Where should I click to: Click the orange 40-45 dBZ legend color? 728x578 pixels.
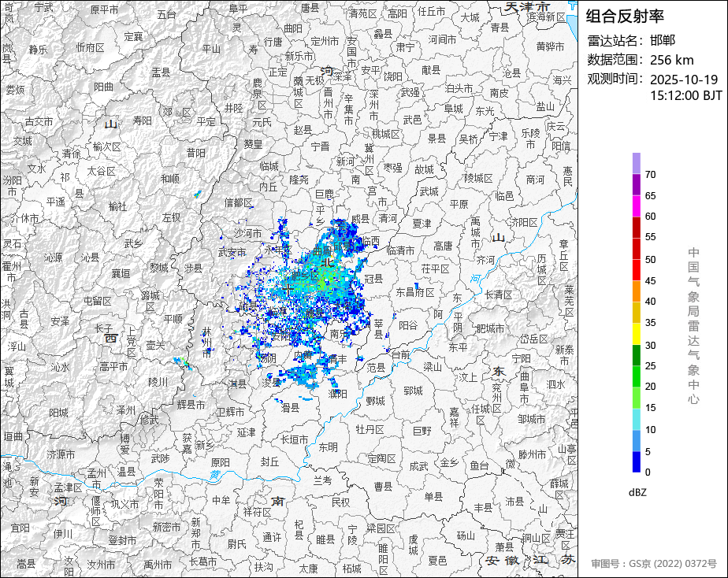pyautogui.click(x=636, y=291)
